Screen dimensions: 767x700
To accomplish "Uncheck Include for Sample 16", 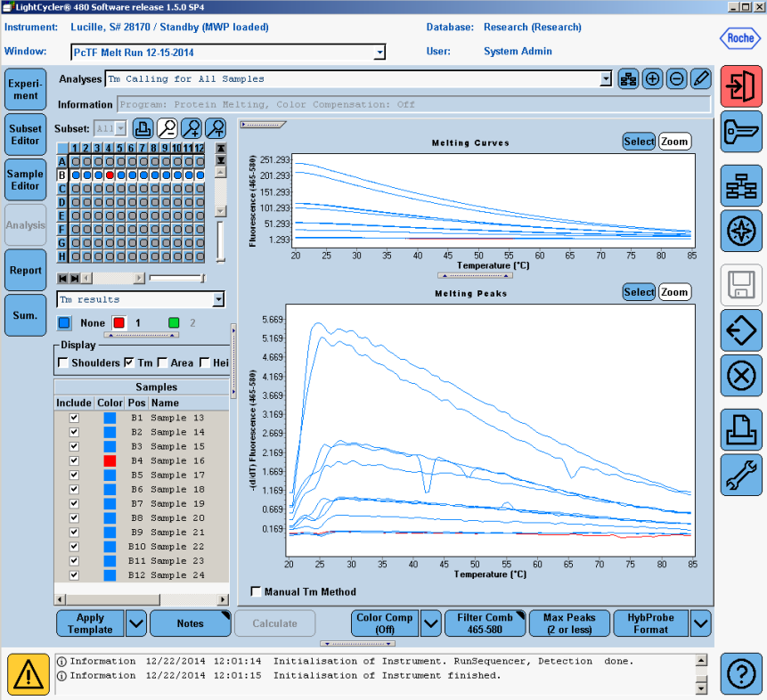I will coord(75,460).
